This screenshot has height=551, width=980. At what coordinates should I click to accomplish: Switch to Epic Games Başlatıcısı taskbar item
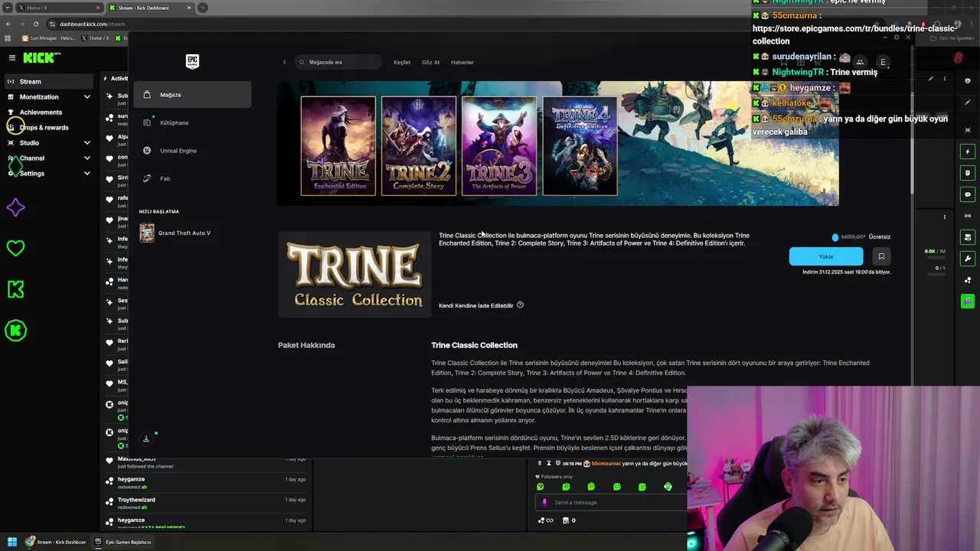pyautogui.click(x=122, y=542)
